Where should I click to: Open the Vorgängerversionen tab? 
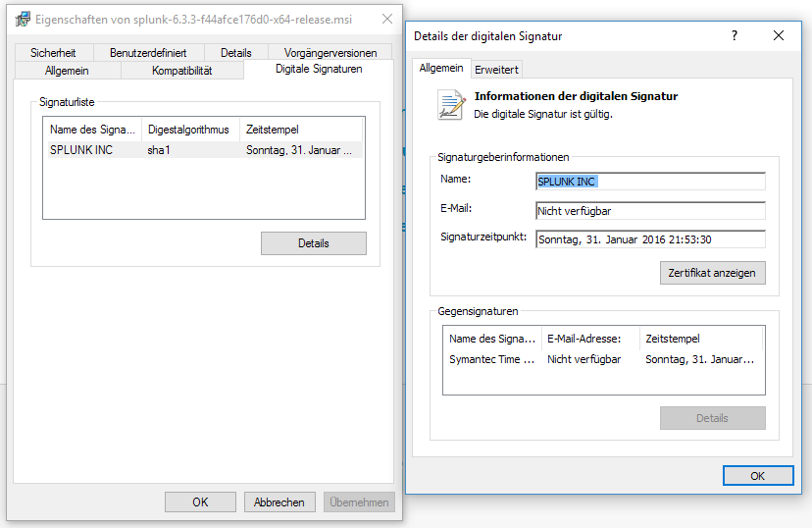point(330,53)
